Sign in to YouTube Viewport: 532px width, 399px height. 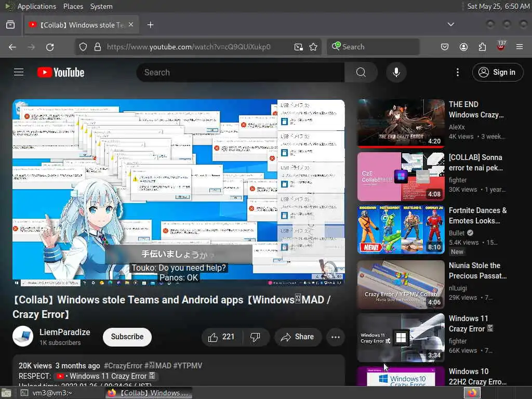coord(497,72)
